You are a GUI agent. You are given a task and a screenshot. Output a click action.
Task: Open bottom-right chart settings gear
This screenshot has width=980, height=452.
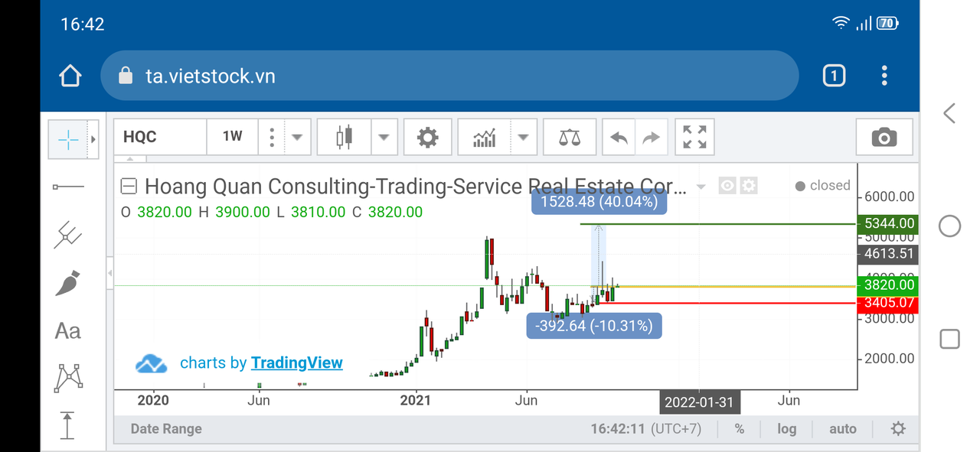tap(899, 428)
